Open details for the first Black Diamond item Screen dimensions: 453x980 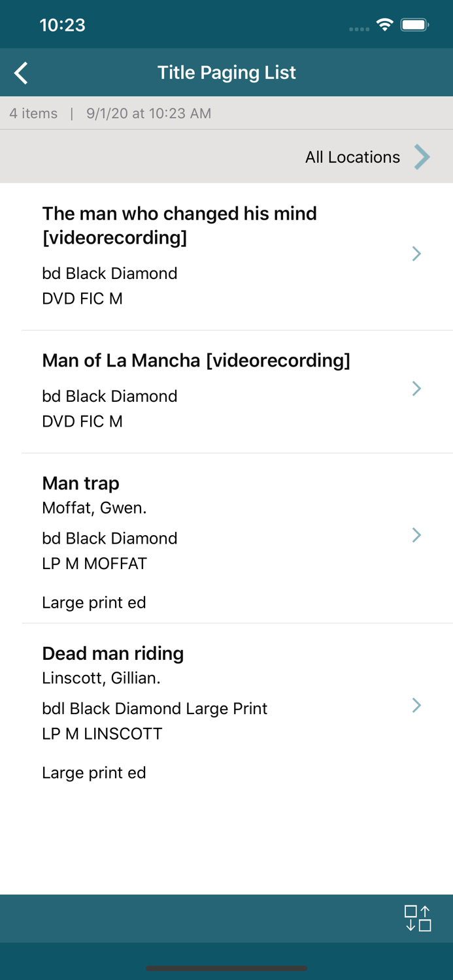pyautogui.click(x=416, y=253)
